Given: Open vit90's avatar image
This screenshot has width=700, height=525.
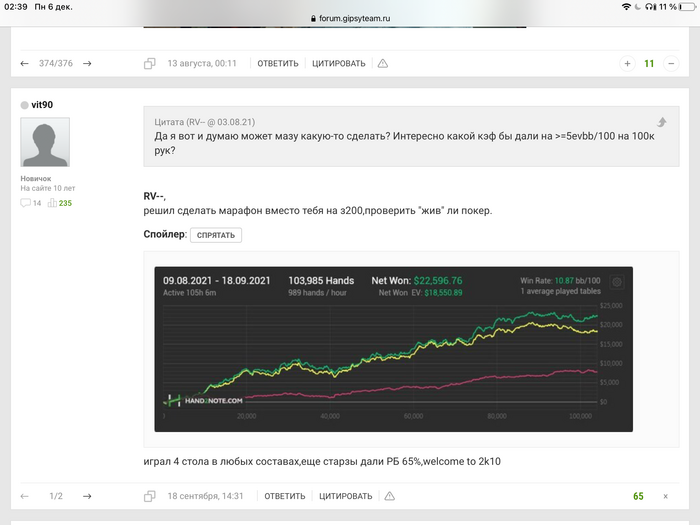Looking at the screenshot, I should point(45,142).
